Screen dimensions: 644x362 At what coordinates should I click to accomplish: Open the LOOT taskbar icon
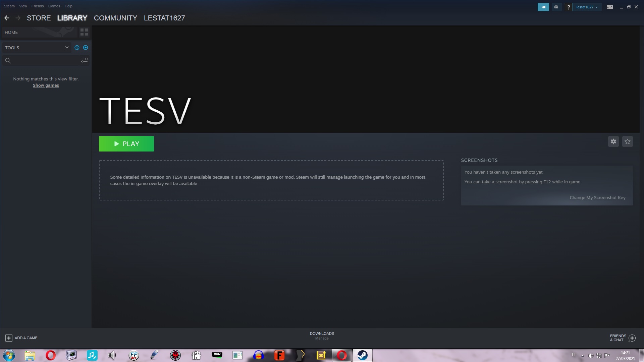tap(321, 355)
